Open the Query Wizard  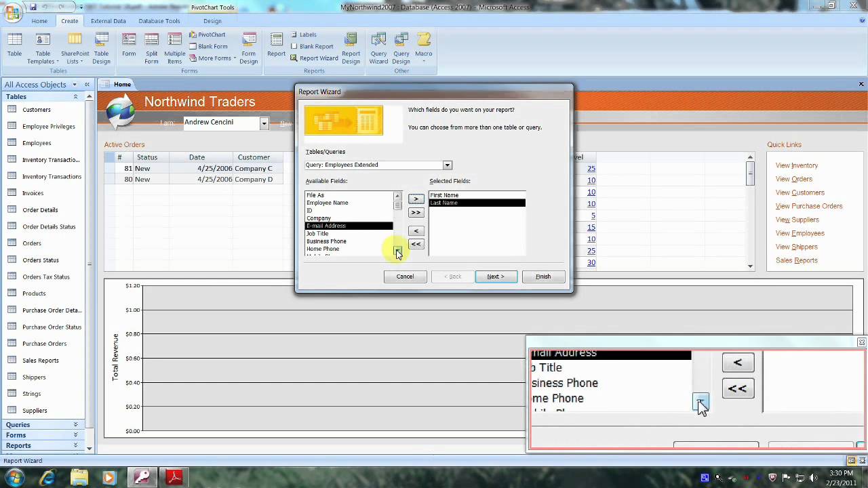[x=378, y=48]
